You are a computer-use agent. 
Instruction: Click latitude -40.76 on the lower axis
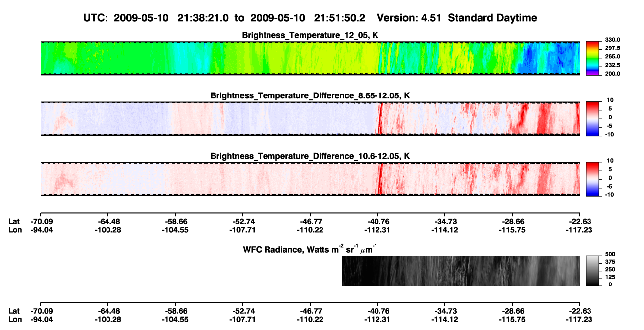tap(377, 311)
